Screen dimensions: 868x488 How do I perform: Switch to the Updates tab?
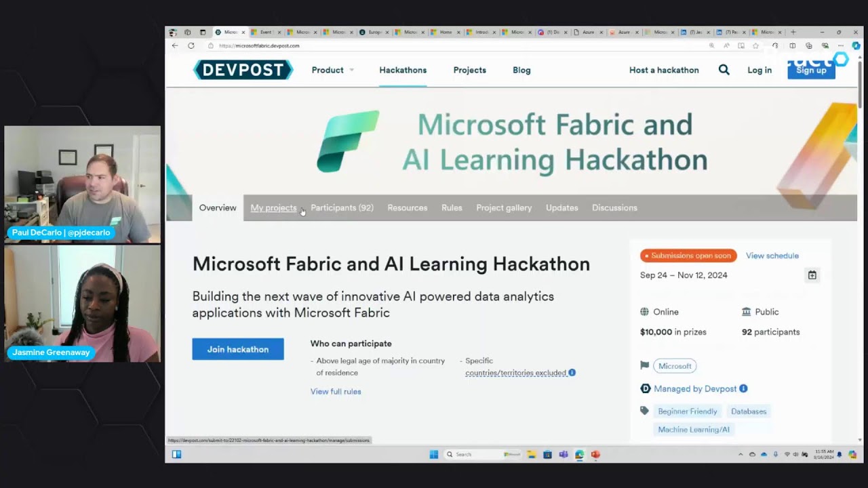tap(561, 207)
